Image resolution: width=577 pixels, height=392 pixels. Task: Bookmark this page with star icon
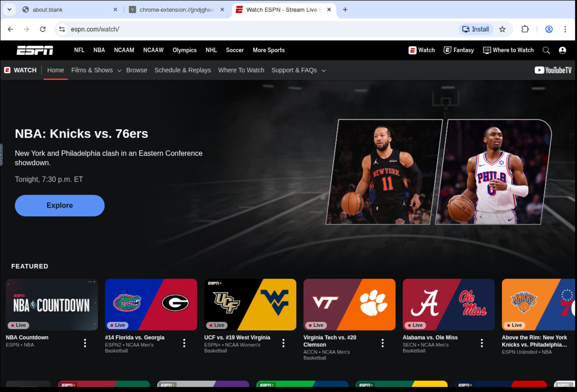pos(502,29)
